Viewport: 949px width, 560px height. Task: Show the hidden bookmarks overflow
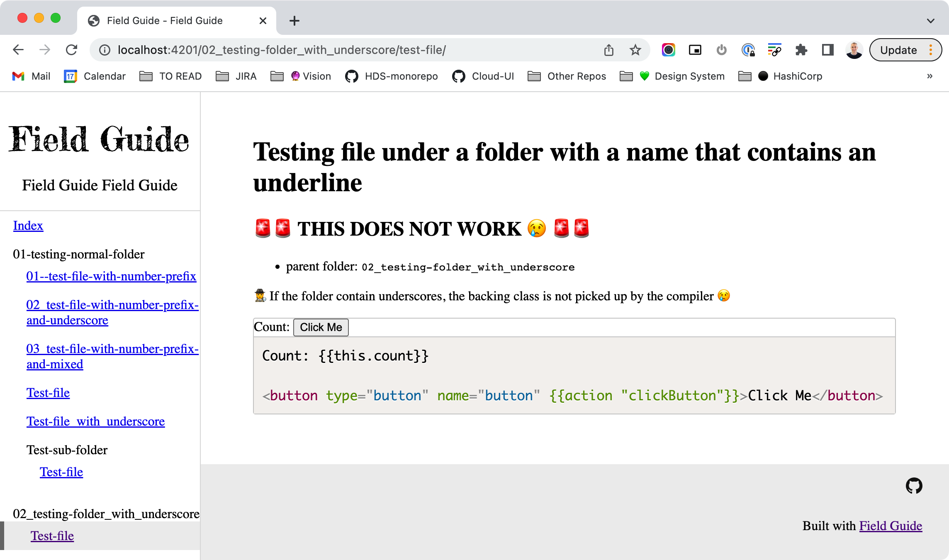(x=930, y=76)
